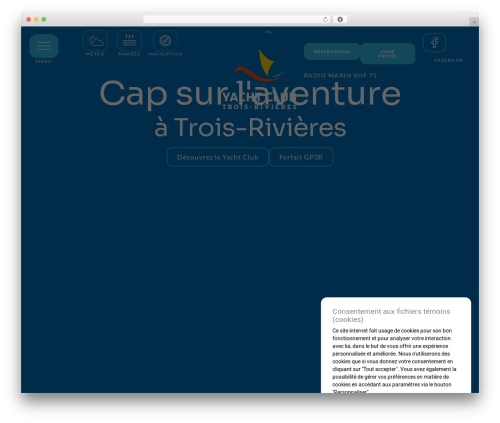The height and width of the screenshot is (423, 500).
Task: Click the Consentement aux fichiers témoins heading
Action: click(x=391, y=315)
